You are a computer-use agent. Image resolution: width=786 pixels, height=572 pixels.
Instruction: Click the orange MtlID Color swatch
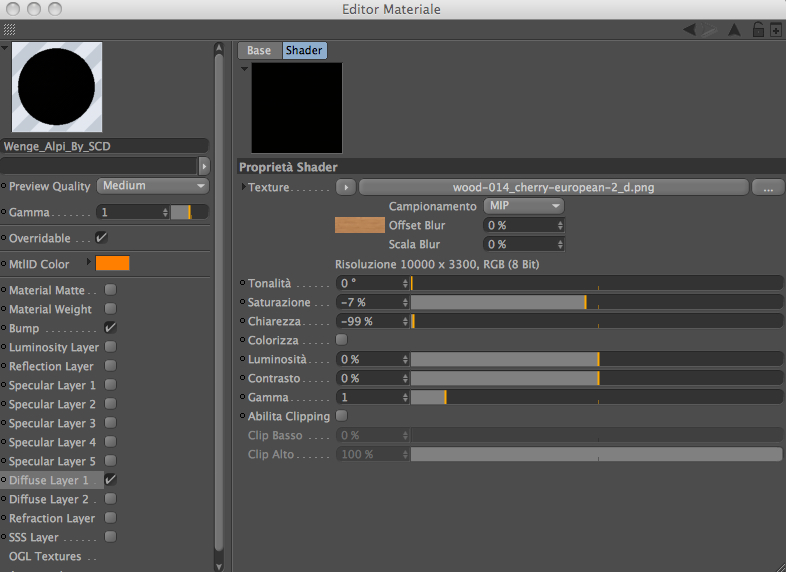click(x=113, y=264)
